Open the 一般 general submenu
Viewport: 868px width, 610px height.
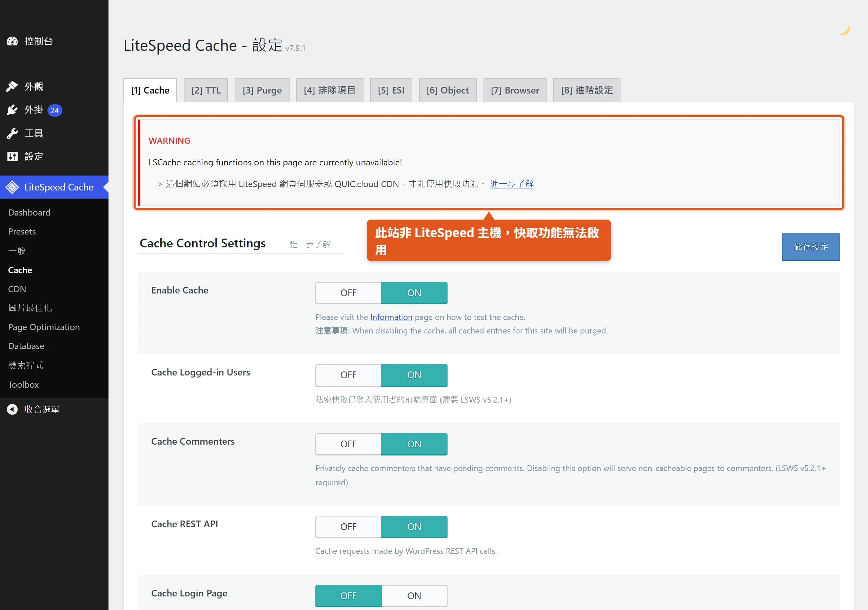click(17, 250)
